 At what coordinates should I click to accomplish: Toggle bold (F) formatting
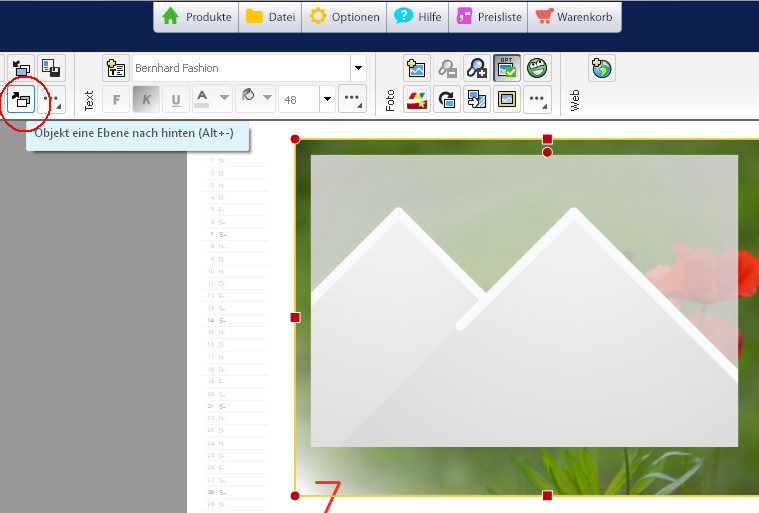[x=116, y=100]
